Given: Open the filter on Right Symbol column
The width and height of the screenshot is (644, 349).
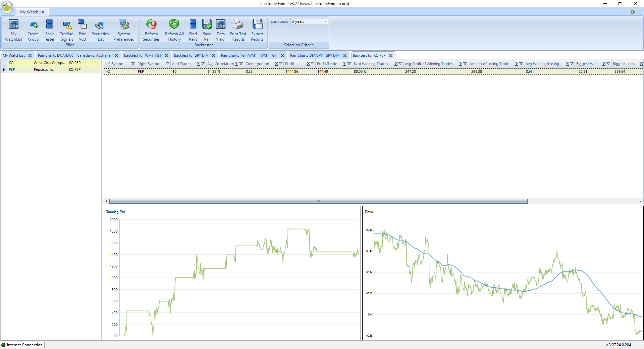Looking at the screenshot, I should pos(167,64).
